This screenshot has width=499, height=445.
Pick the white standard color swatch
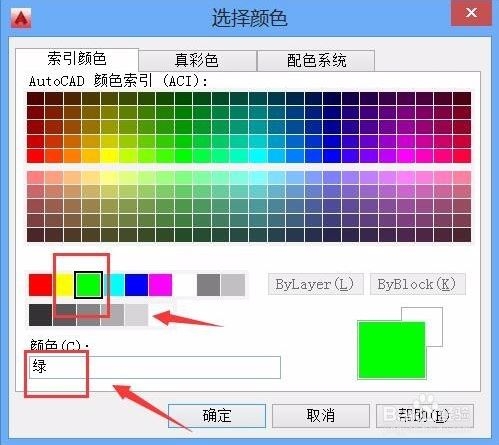coord(184,285)
